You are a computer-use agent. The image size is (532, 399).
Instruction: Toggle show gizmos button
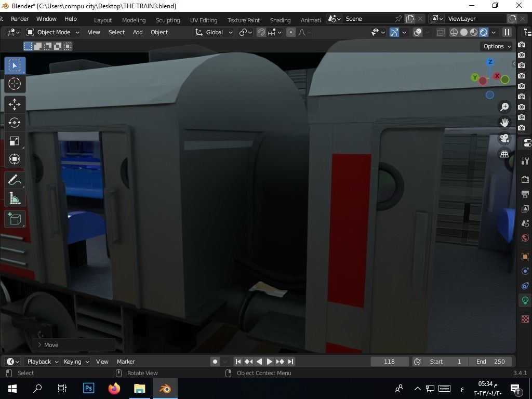[394, 32]
